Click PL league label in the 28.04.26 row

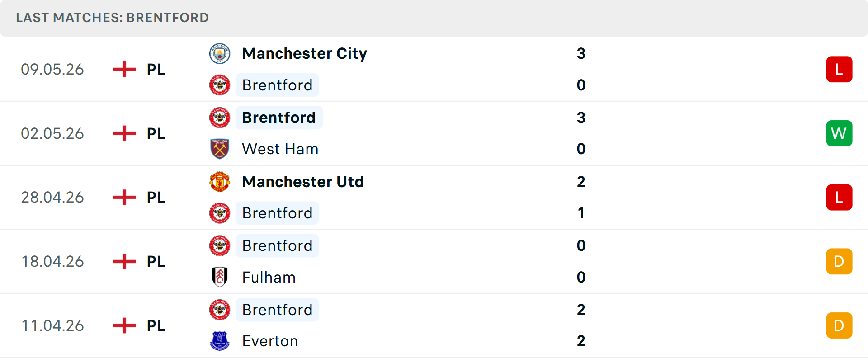[156, 198]
